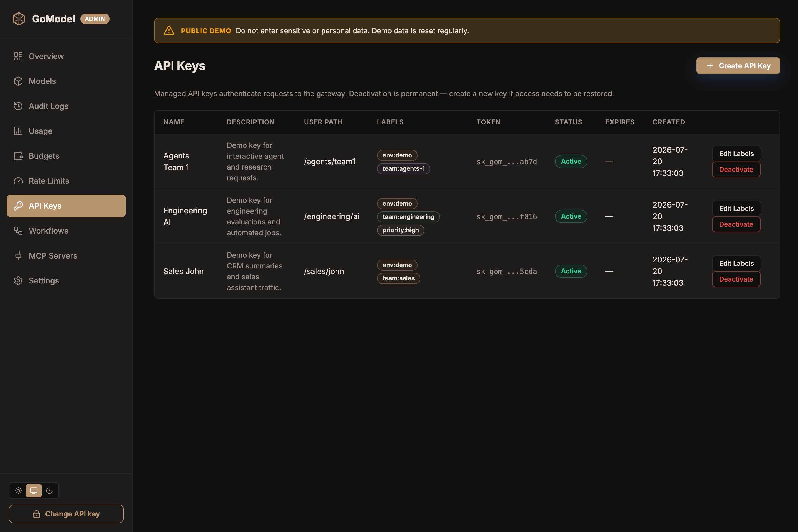Navigate to Usage page
This screenshot has width=798, height=532.
(x=66, y=131)
